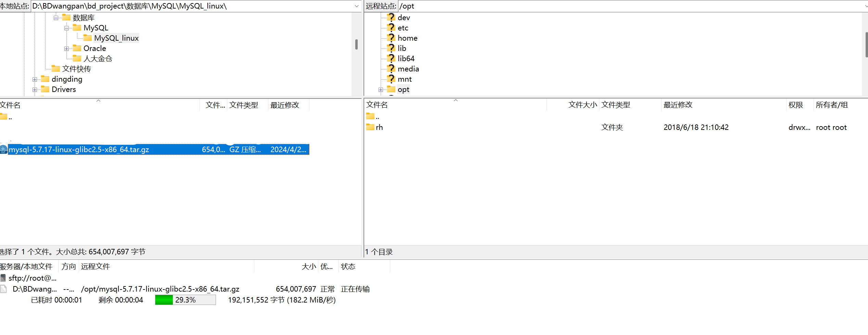The image size is (868, 335).
Task: Sort local files by 文件类型 column
Action: [x=243, y=105]
